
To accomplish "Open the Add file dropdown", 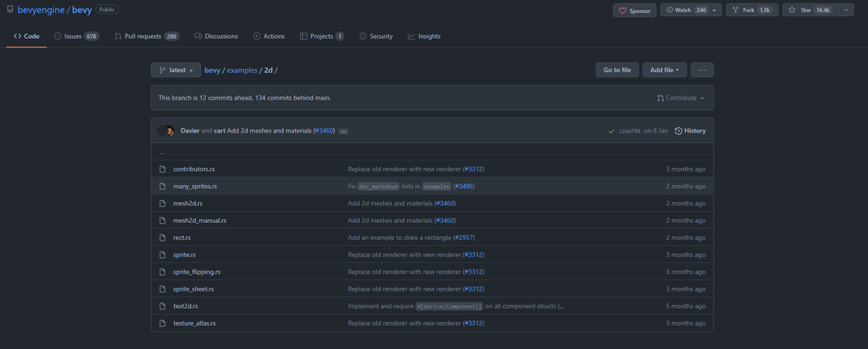I will pos(664,70).
